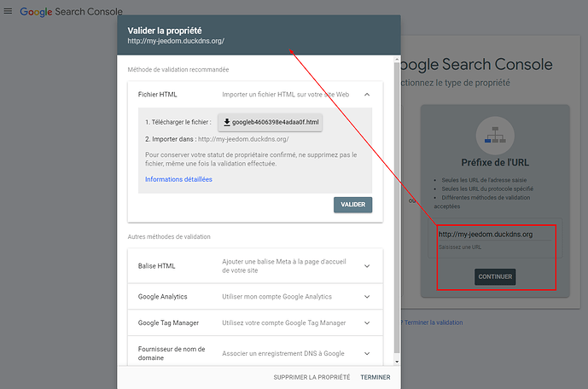Open the hamburger main menu
This screenshot has width=588, height=389.
tap(8, 11)
